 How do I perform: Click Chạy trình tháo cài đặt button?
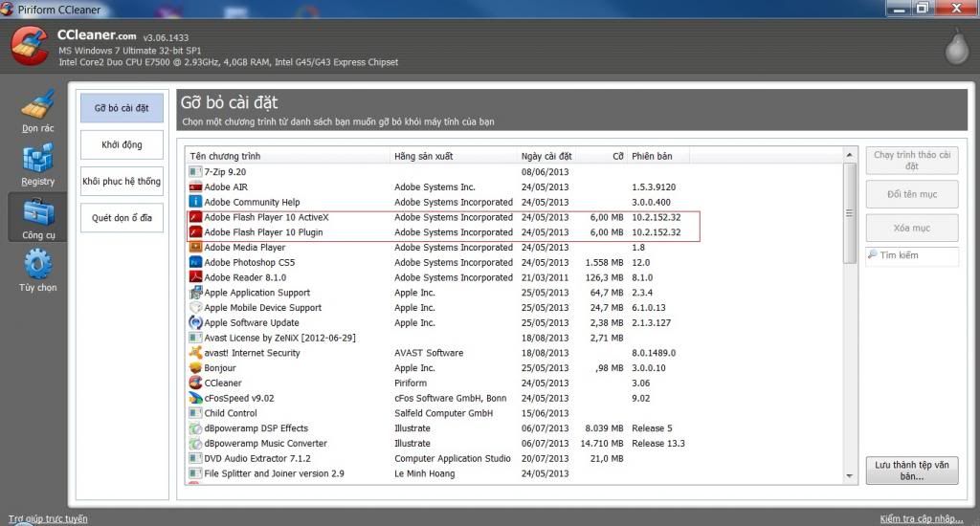[912, 160]
